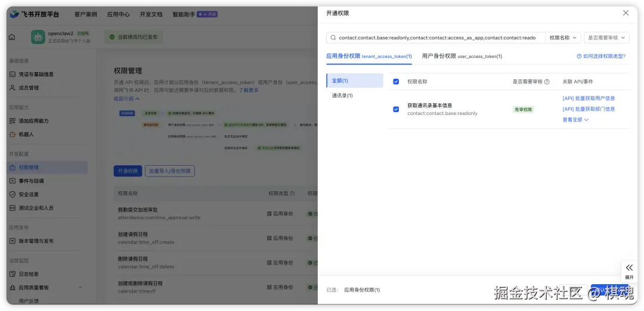Click the 开通权限 button
The image size is (644, 311).
click(128, 171)
